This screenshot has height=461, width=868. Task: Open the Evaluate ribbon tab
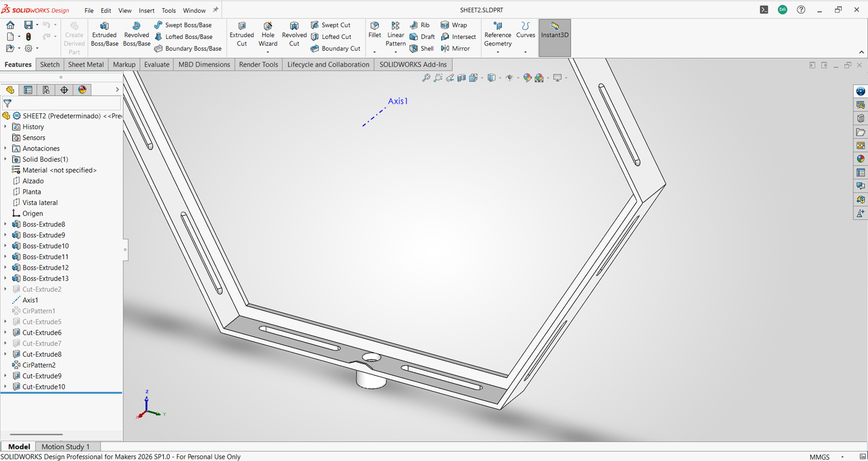click(157, 65)
